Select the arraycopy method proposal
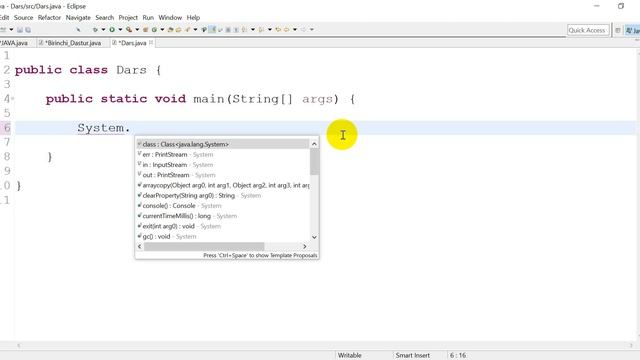640x360 pixels. coord(223,185)
